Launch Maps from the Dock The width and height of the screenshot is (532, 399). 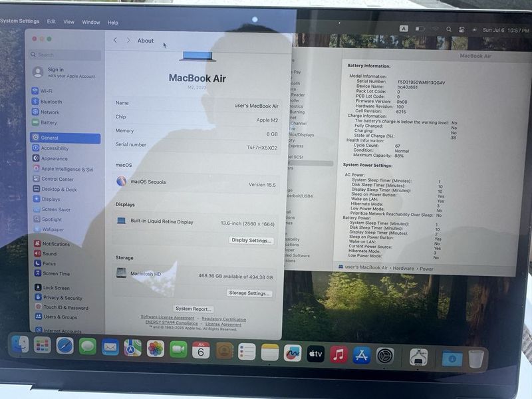132,348
